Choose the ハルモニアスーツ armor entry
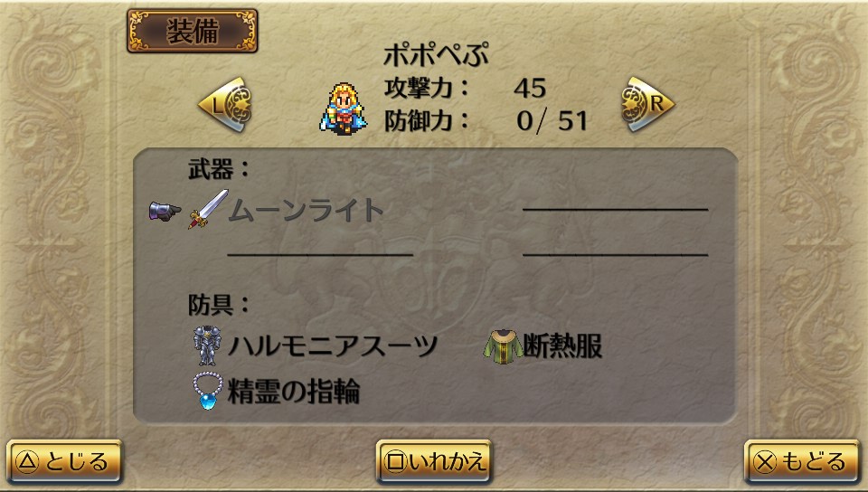This screenshot has height=492, width=868. pos(315,345)
